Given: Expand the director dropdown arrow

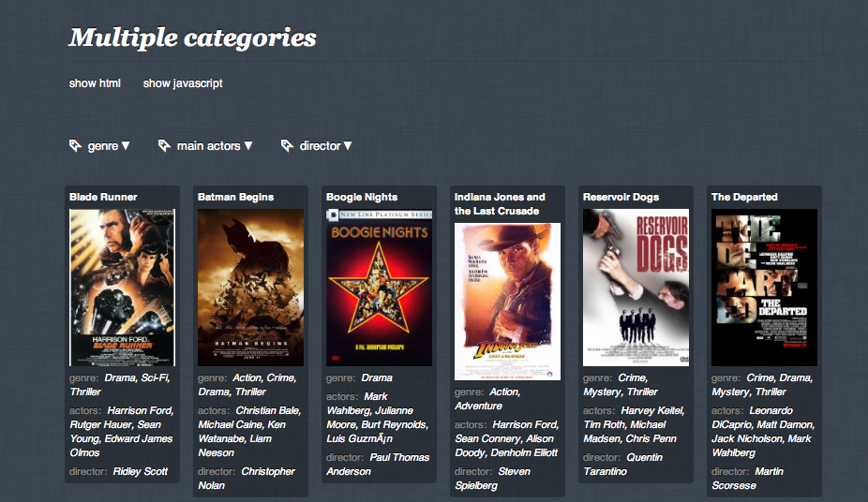Looking at the screenshot, I should coord(348,146).
